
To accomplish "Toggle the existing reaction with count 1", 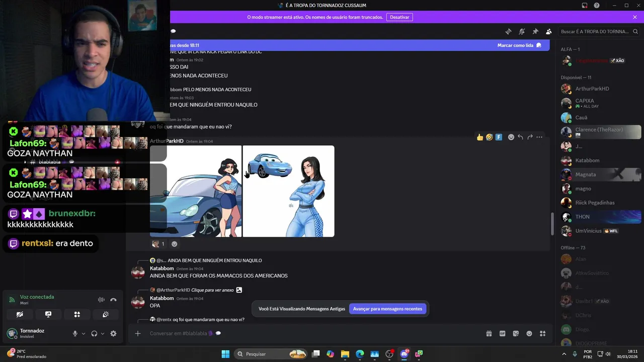I will coord(158,244).
